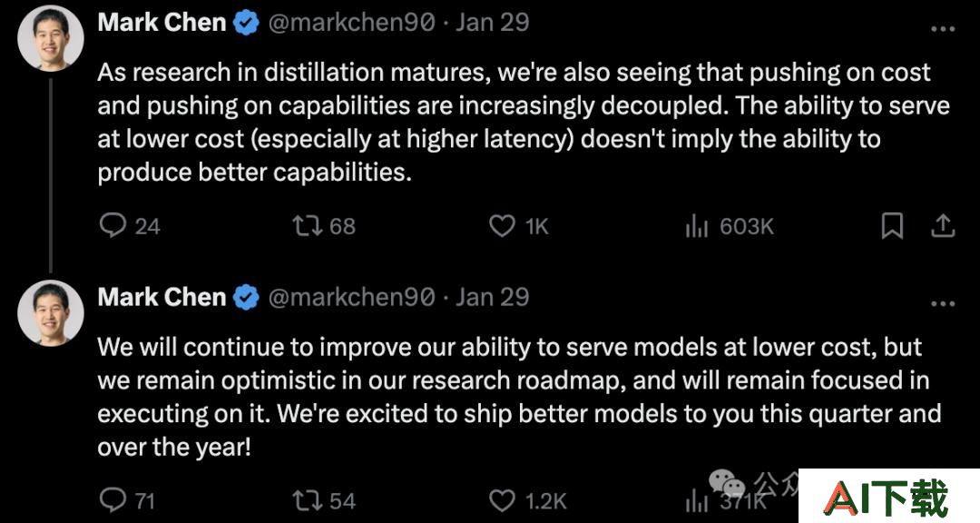Click the AI下载 logo in the corner
This screenshot has height=523, width=980.
tap(888, 496)
